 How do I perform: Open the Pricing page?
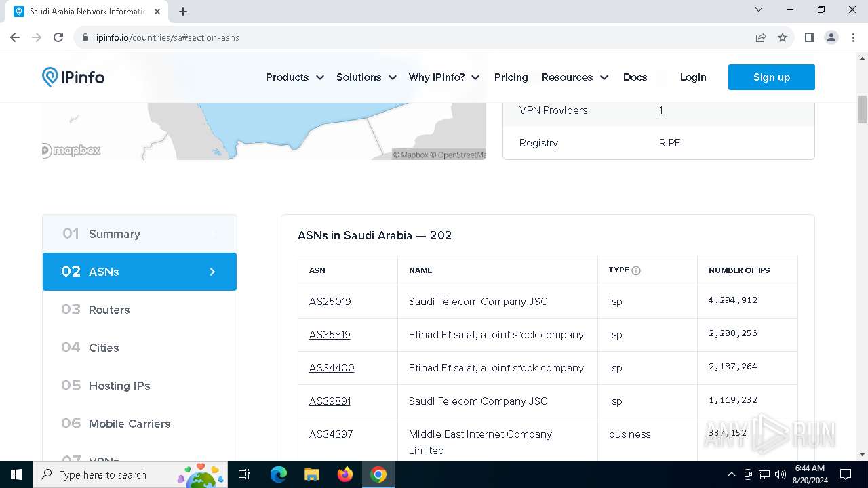[511, 77]
